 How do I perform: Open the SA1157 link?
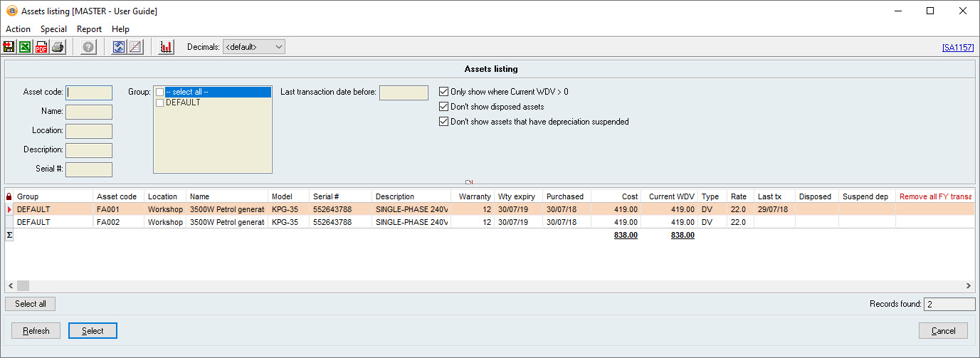(x=957, y=48)
